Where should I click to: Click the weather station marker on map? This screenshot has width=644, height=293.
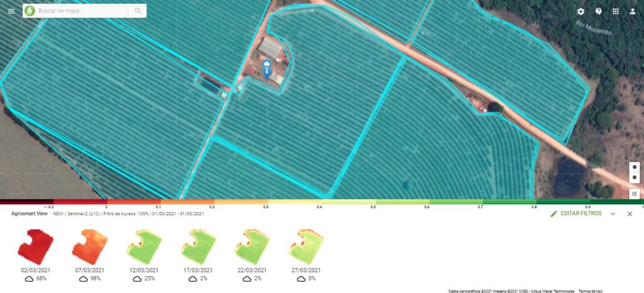(x=267, y=69)
